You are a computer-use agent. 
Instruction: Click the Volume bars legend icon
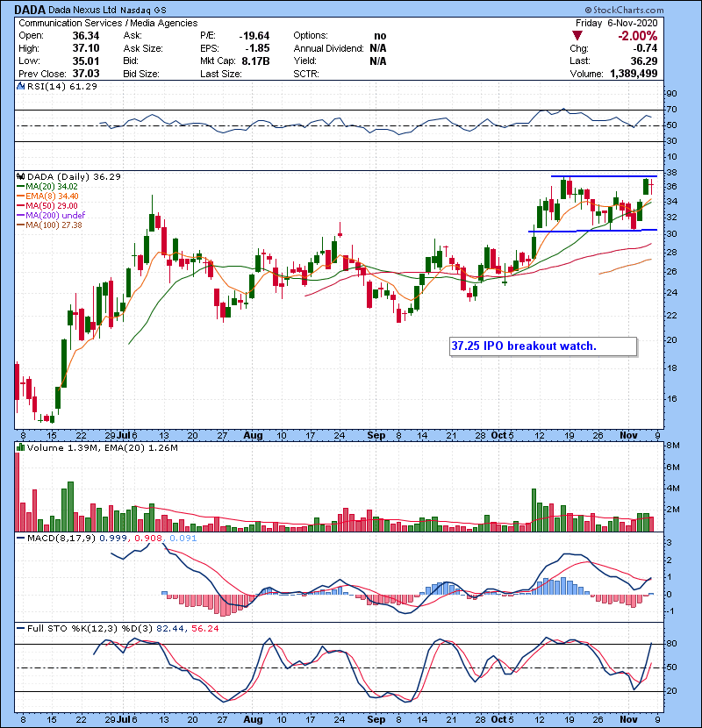[20, 447]
